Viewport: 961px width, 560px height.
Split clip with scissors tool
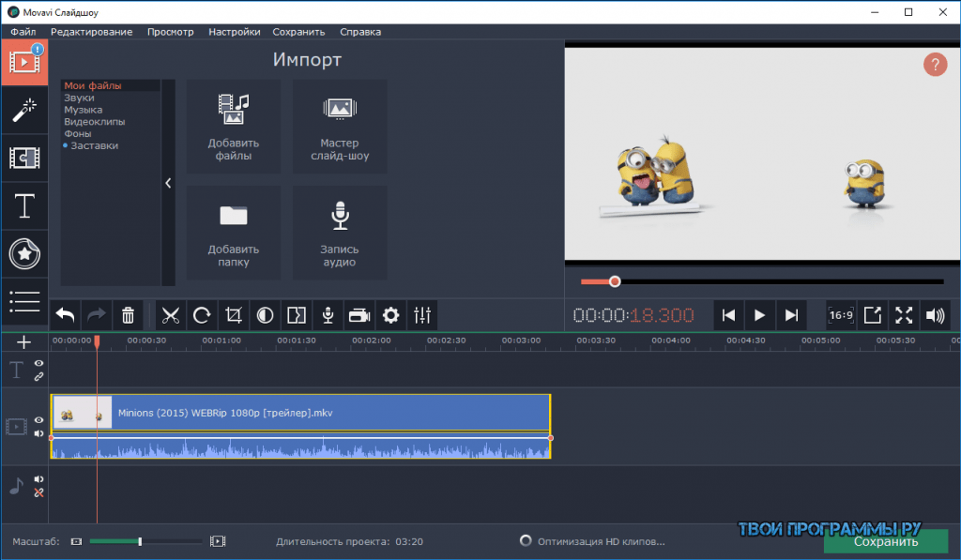[171, 315]
